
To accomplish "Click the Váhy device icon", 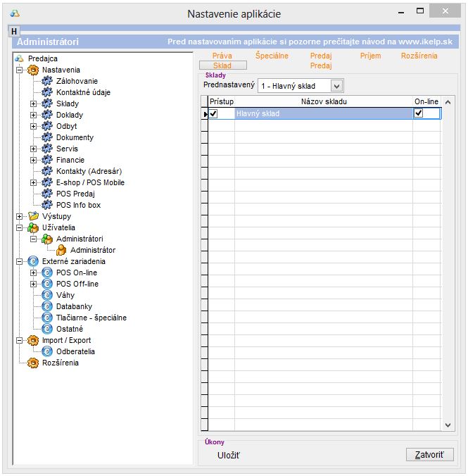I will (47, 295).
